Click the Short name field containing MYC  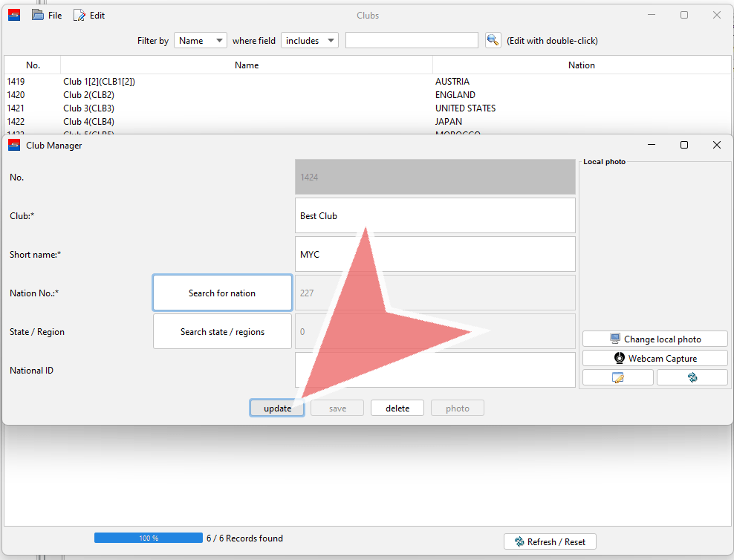tap(435, 254)
